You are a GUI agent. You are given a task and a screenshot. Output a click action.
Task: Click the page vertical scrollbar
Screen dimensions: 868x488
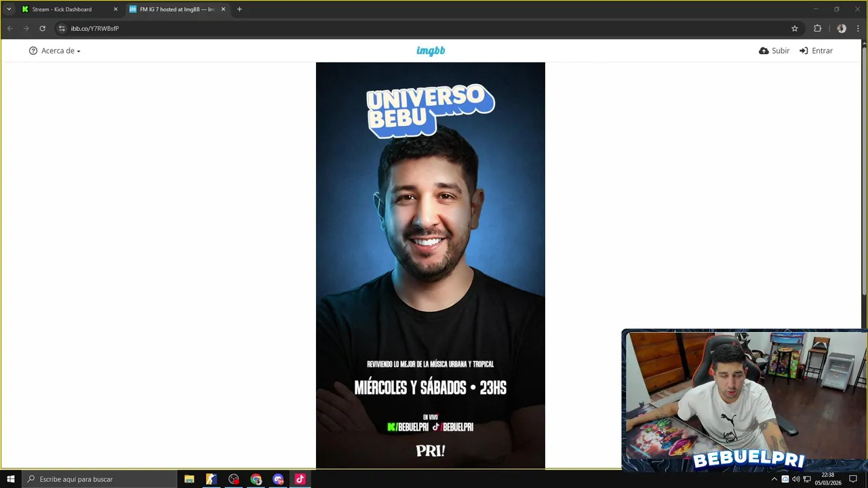(864, 169)
